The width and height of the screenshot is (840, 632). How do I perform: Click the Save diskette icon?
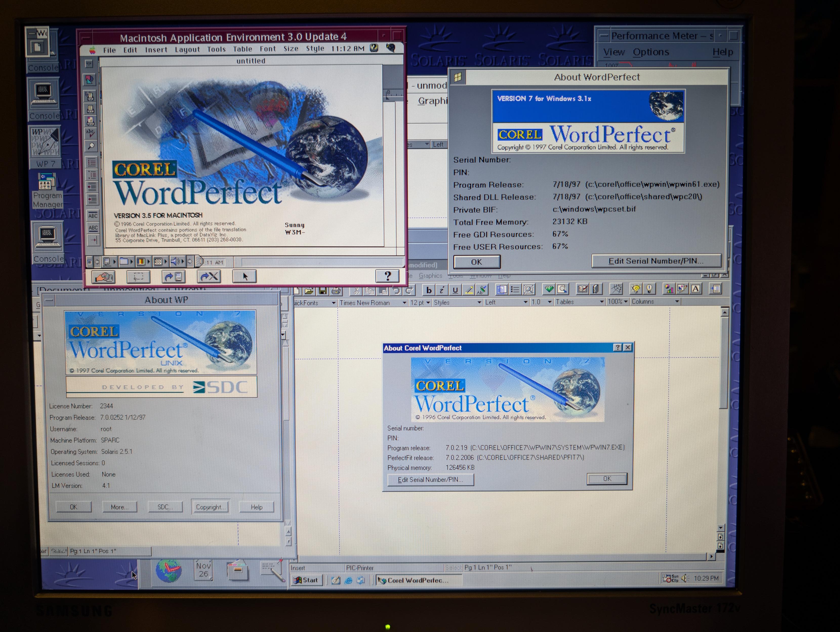pos(323,291)
